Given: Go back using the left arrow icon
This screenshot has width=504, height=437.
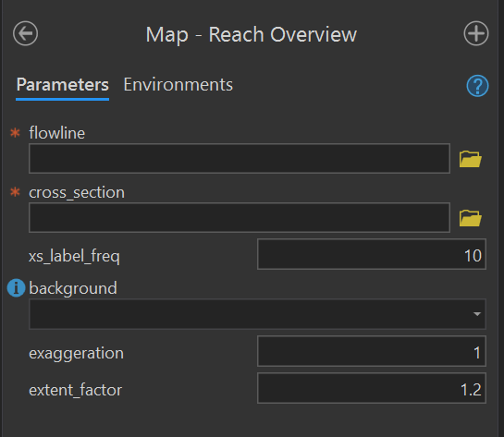Looking at the screenshot, I should [25, 33].
